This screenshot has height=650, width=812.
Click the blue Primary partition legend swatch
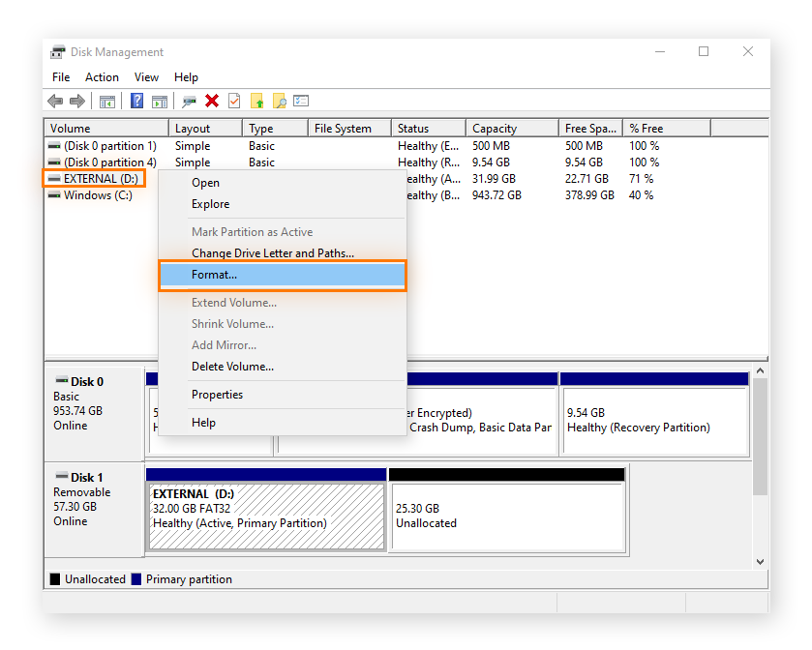[136, 579]
